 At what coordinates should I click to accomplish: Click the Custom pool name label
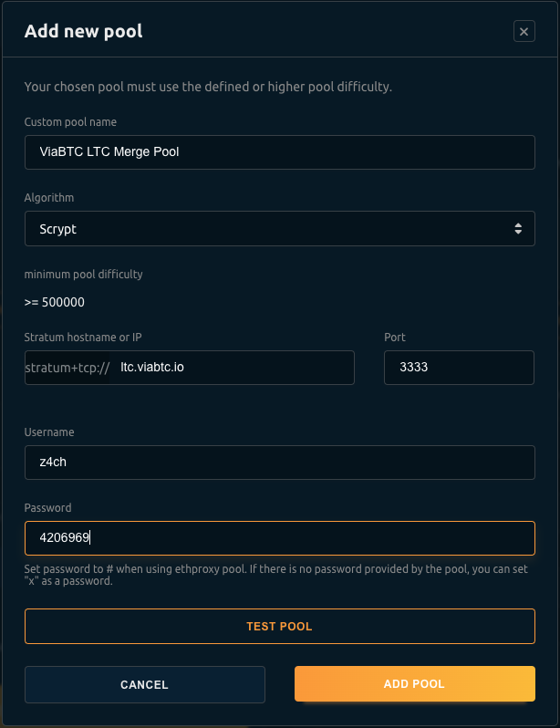click(70, 122)
